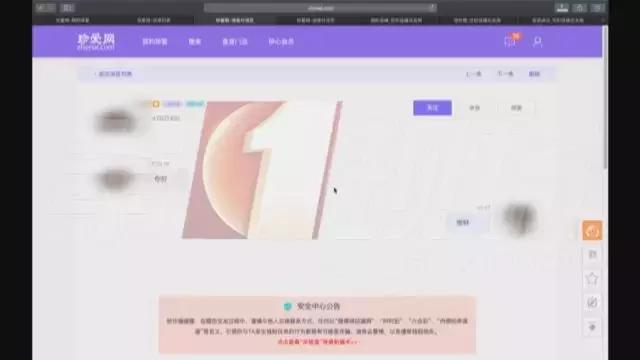Click the teal shield icon beside 安全中心公告
640x360 pixels.
coord(288,307)
